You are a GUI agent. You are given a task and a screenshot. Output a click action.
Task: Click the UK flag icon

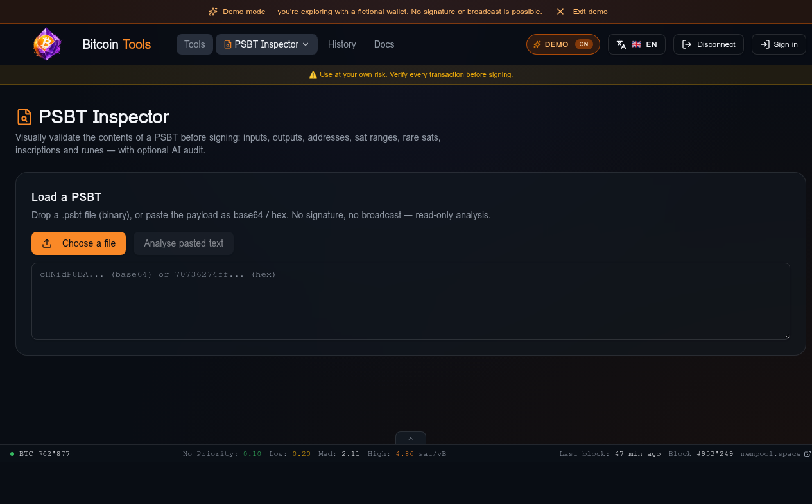(x=637, y=44)
